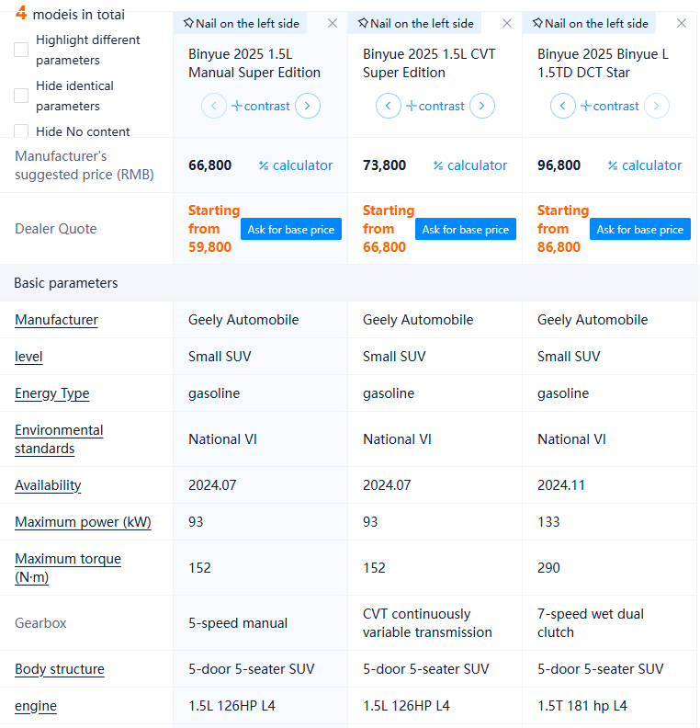Ask for base price of 86,800 model
The image size is (700, 728).
(640, 229)
